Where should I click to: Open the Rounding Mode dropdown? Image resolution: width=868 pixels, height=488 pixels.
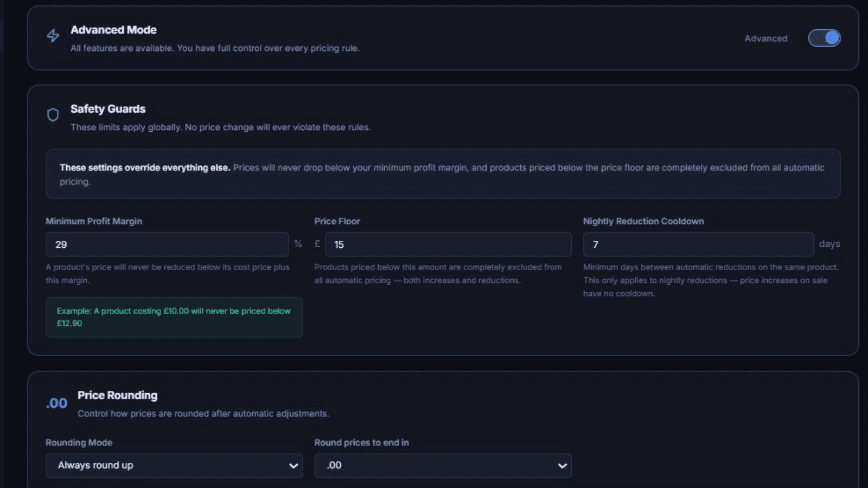[x=174, y=466]
